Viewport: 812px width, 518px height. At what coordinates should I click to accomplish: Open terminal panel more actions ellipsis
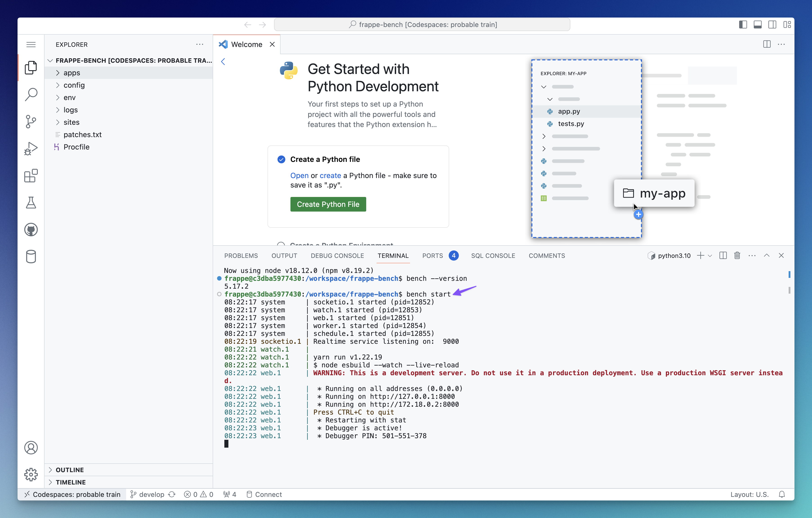pos(752,255)
